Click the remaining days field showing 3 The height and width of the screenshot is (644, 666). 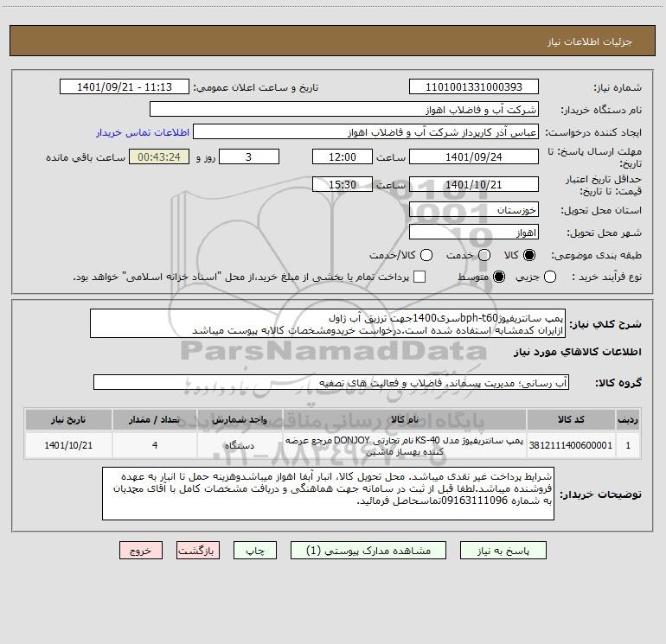coord(249,156)
